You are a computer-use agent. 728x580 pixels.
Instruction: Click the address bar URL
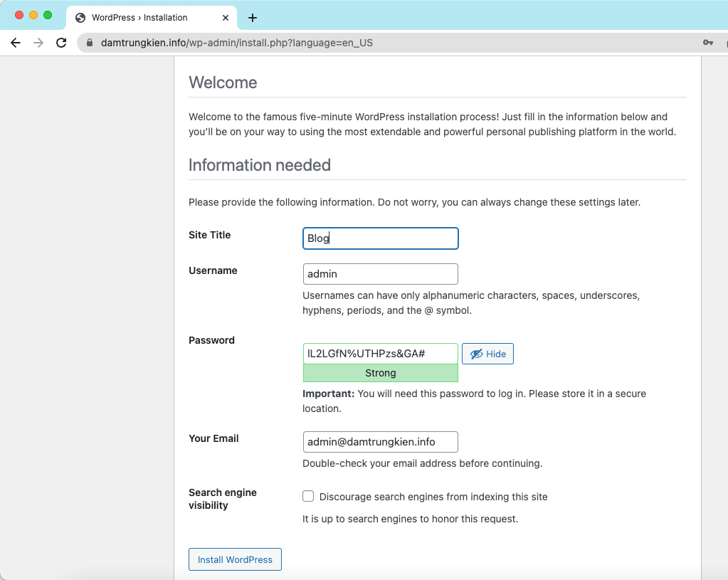(237, 43)
